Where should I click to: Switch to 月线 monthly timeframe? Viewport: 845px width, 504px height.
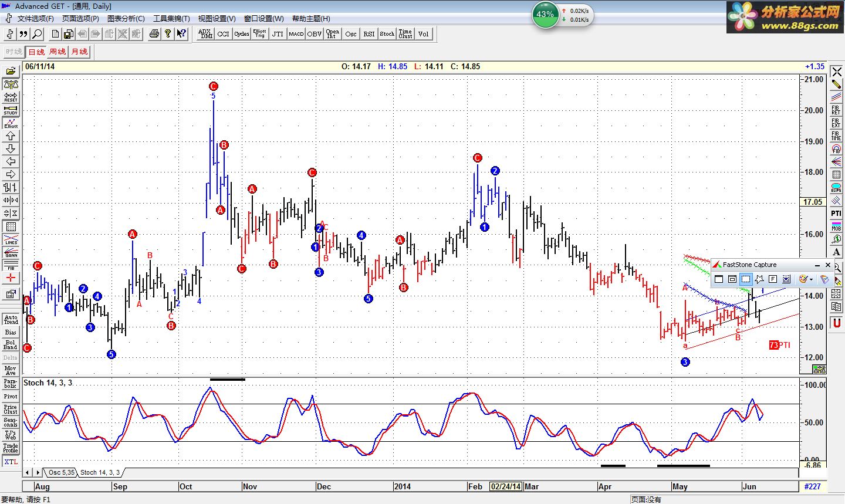click(x=79, y=52)
